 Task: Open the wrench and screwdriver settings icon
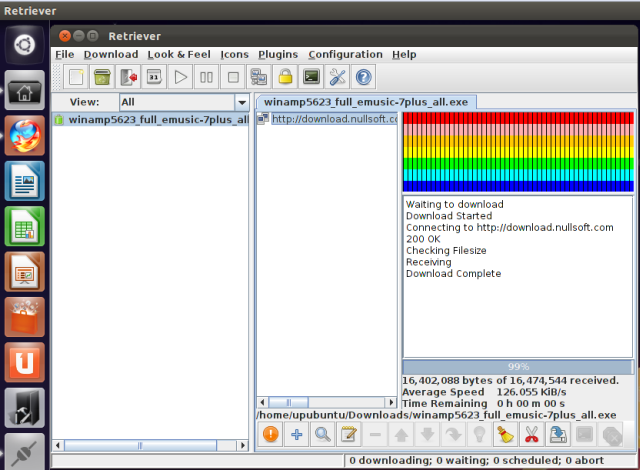338,77
